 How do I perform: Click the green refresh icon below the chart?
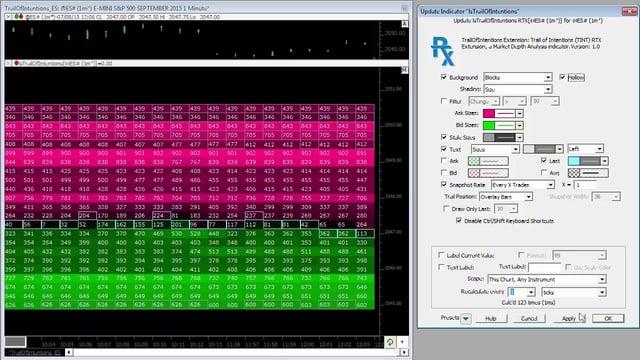pyautogui.click(x=390, y=342)
